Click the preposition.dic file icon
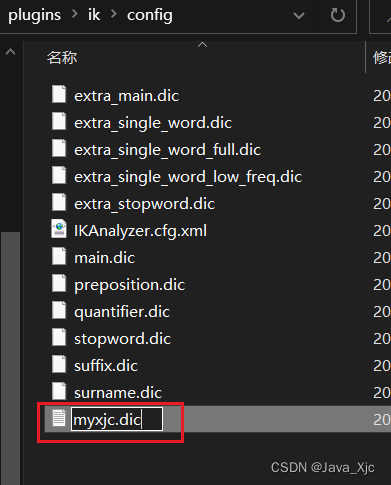This screenshot has width=391, height=485. 59,283
